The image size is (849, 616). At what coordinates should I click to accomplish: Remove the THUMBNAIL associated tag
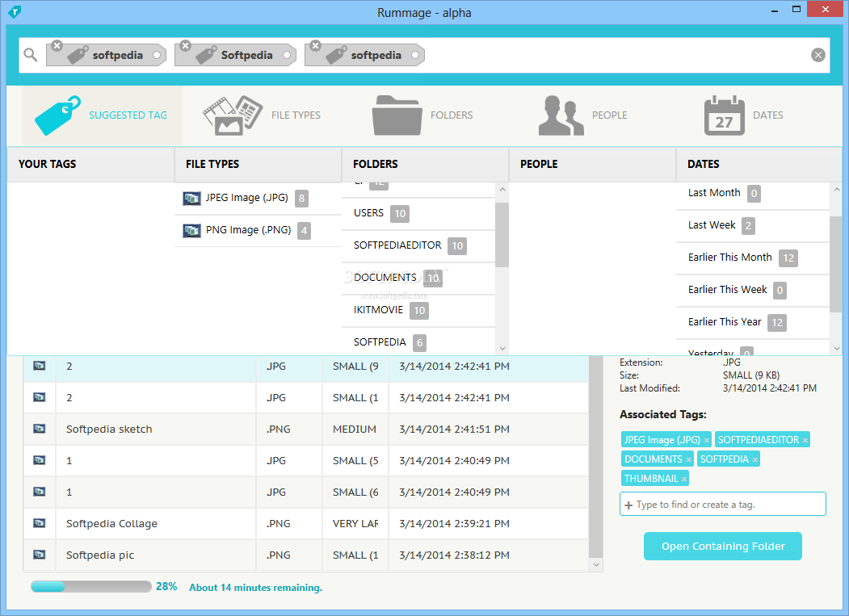click(684, 480)
